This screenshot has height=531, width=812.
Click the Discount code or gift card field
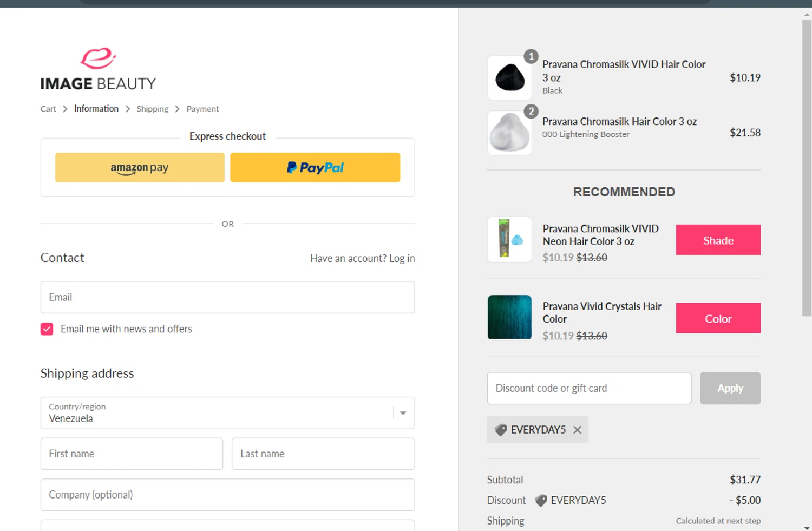pos(589,388)
